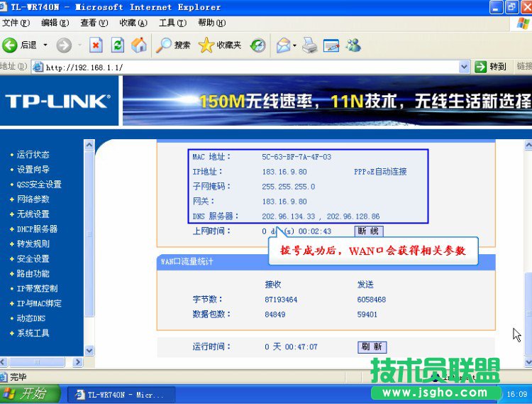Screen dimensions: 532x404
Task: Refresh the page using the toolbar icon
Action: (x=118, y=45)
